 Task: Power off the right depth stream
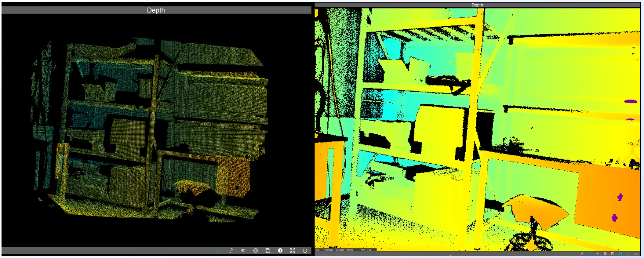pos(636,253)
